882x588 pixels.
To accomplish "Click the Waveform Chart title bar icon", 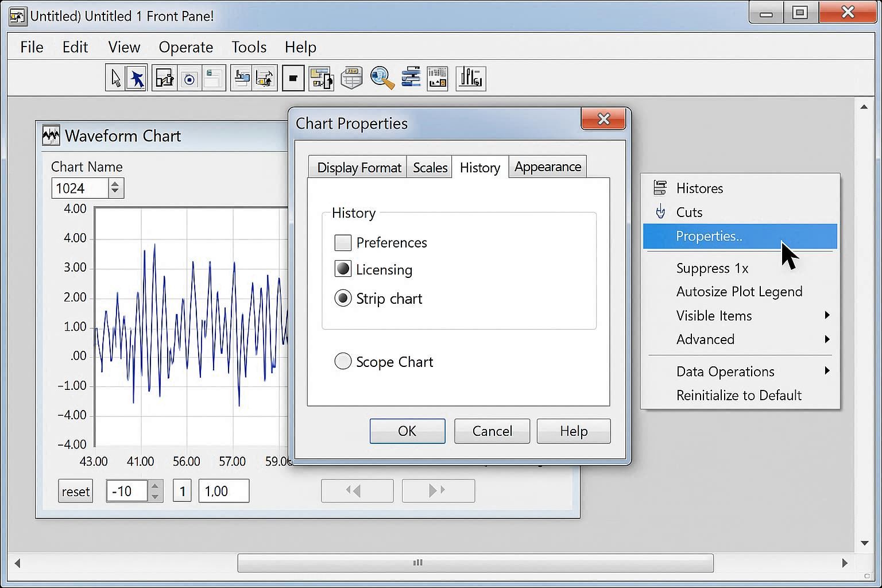I will [x=51, y=136].
